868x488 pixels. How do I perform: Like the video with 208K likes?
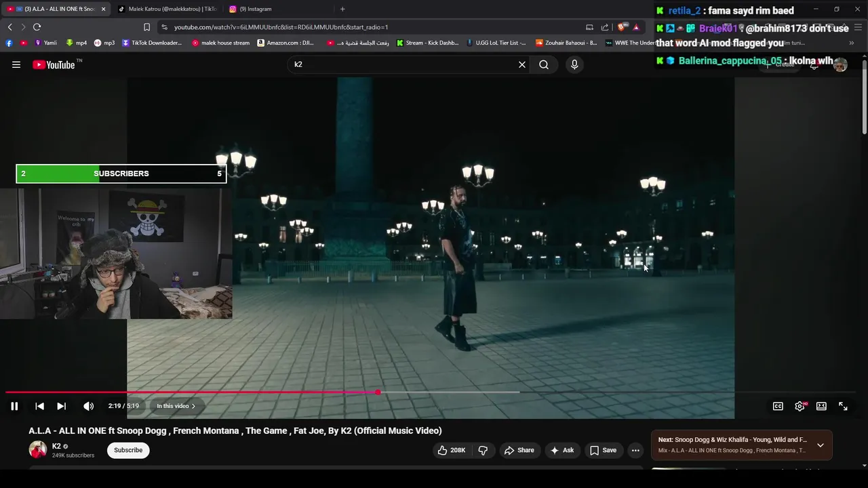pos(451,450)
